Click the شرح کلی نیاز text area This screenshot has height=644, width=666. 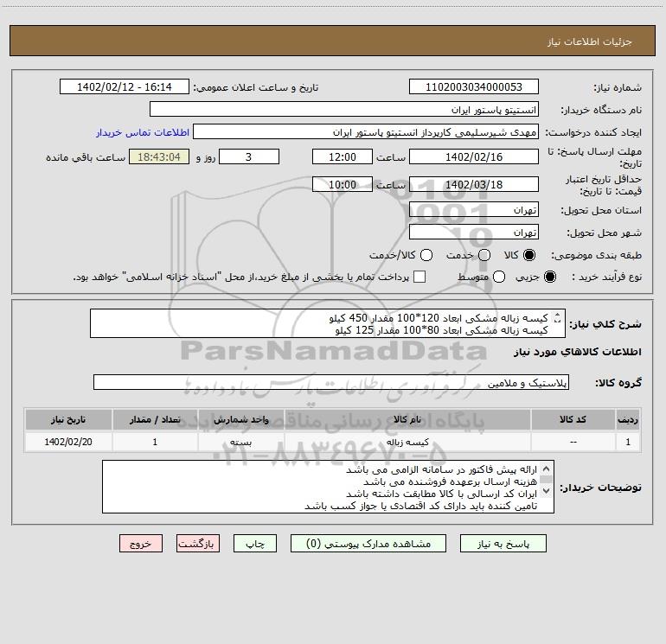tap(328, 323)
